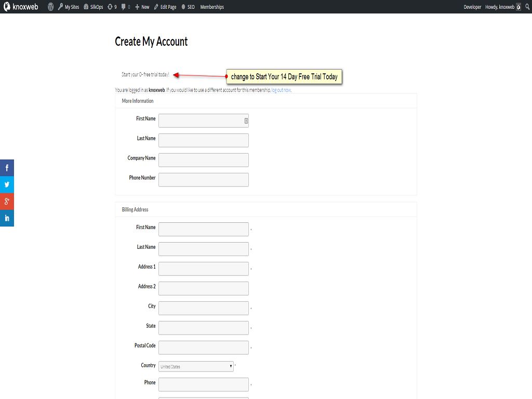
Task: Share page via Facebook sidebar icon
Action: [7, 168]
